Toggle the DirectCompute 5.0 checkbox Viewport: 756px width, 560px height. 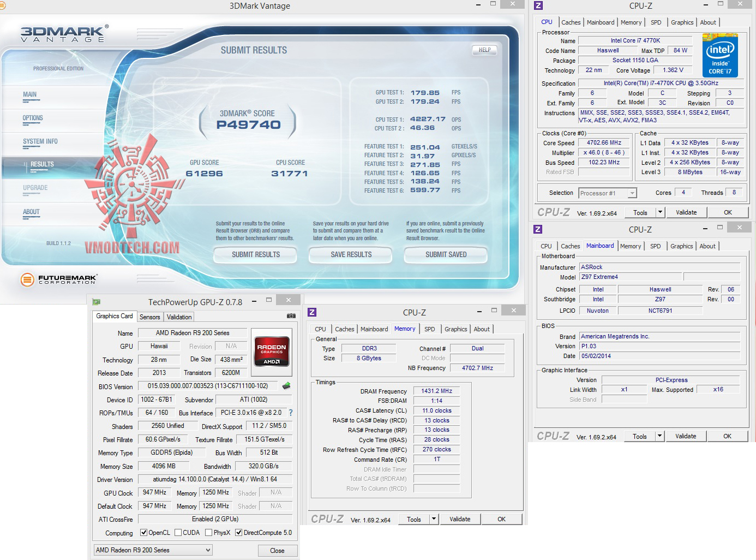tap(238, 533)
